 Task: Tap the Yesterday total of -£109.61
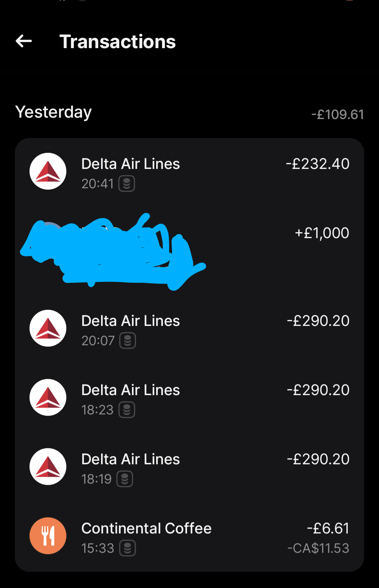pyautogui.click(x=338, y=115)
